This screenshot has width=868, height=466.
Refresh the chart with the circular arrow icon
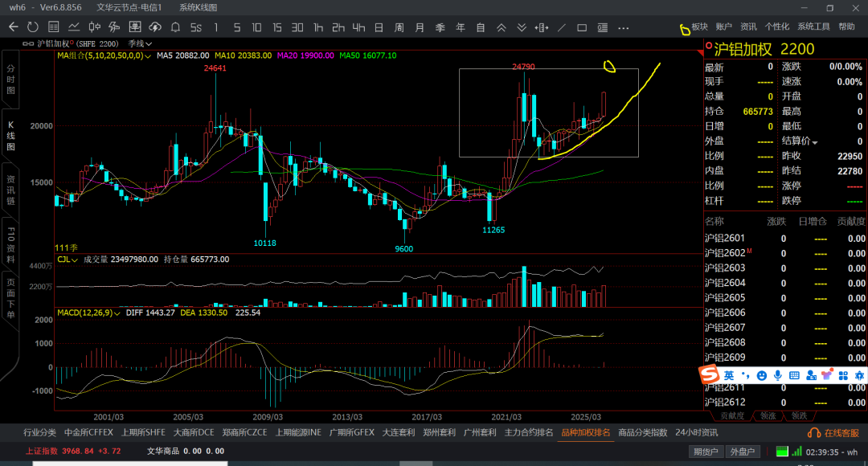(x=33, y=27)
